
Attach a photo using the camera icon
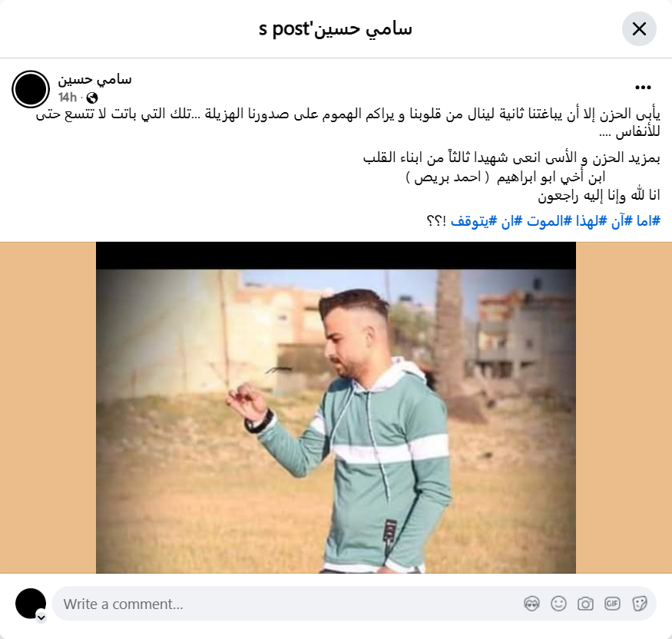click(585, 604)
